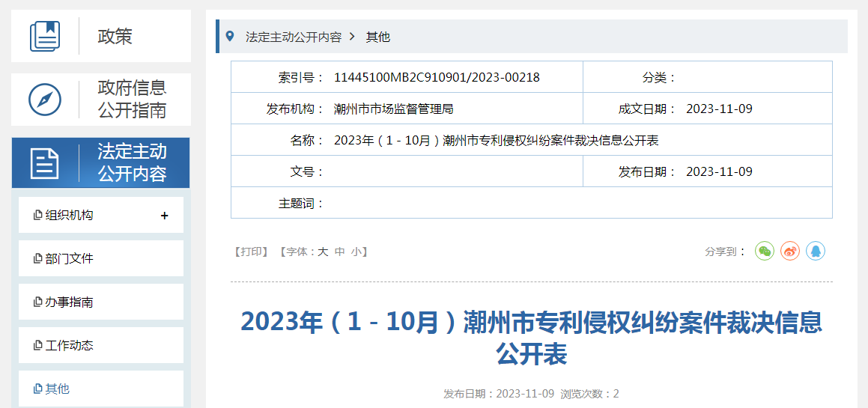Set font size to 大
Viewport: 868px width, 408px height.
click(x=323, y=252)
